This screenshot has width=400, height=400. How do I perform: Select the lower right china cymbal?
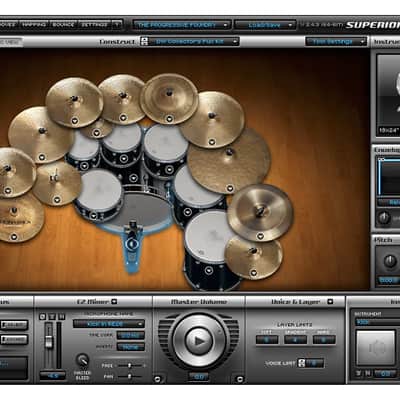[261, 213]
